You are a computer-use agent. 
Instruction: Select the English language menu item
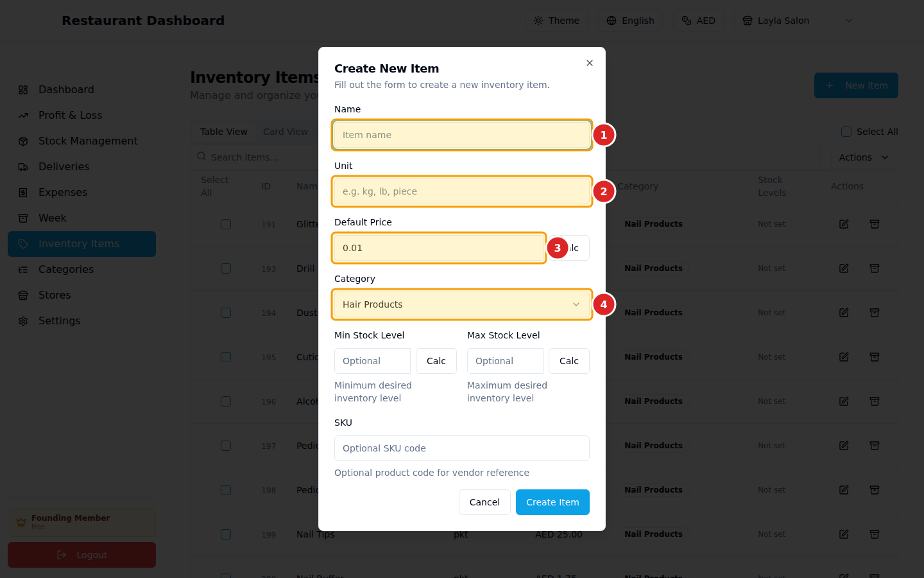(x=630, y=20)
